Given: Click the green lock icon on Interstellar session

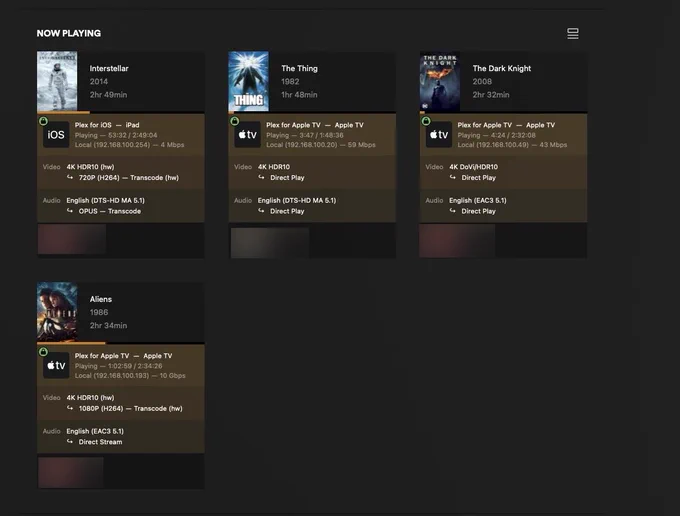Looking at the screenshot, I should click(x=43, y=121).
